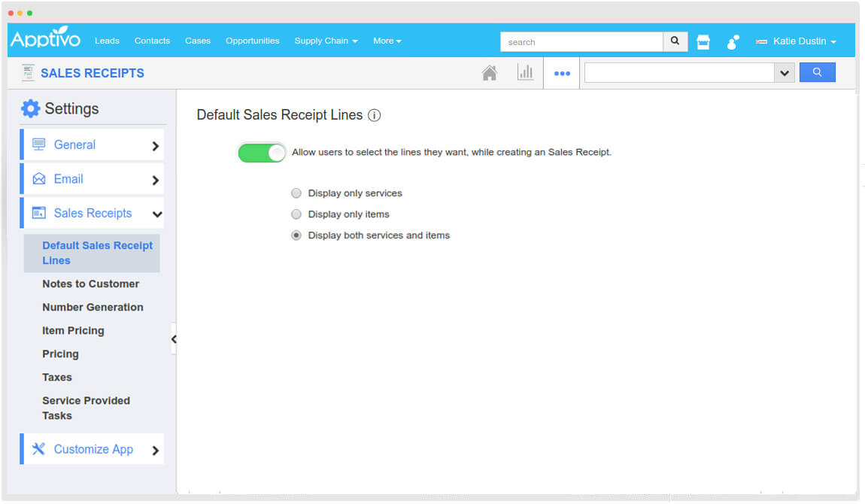Click the user/employees icon in header

coord(733,41)
